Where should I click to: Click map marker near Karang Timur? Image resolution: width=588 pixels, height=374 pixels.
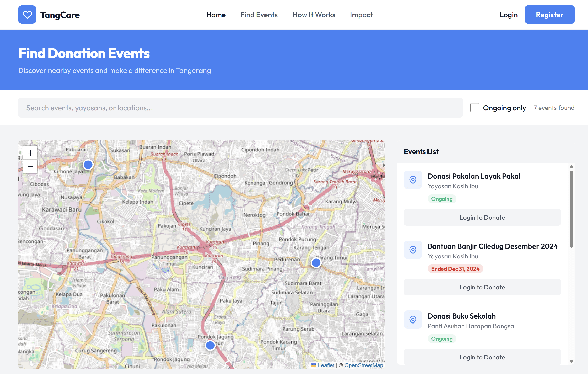pyautogui.click(x=316, y=263)
